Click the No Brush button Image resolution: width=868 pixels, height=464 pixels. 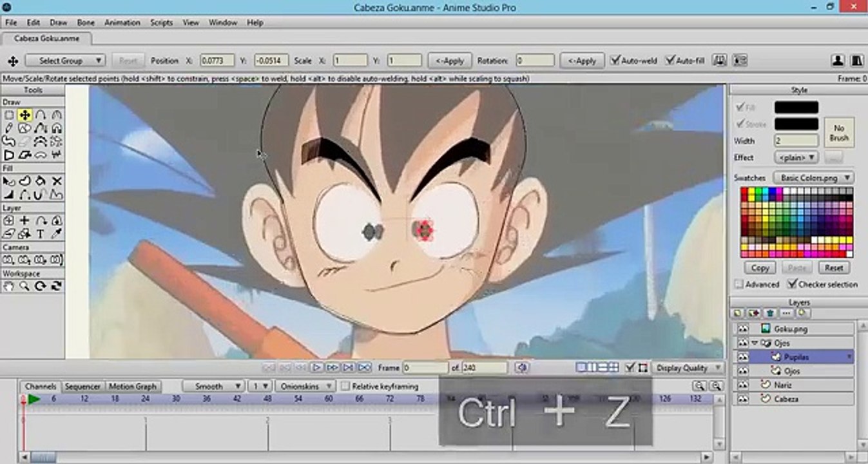[839, 133]
